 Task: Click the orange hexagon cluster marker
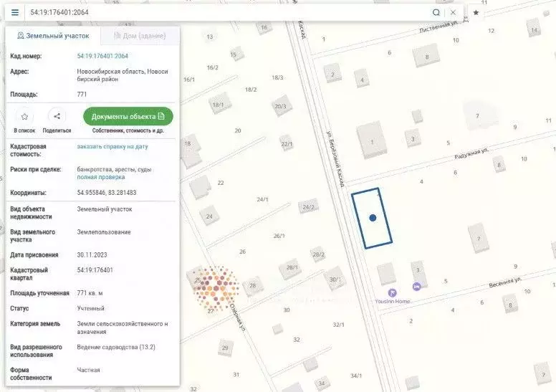click(216, 288)
